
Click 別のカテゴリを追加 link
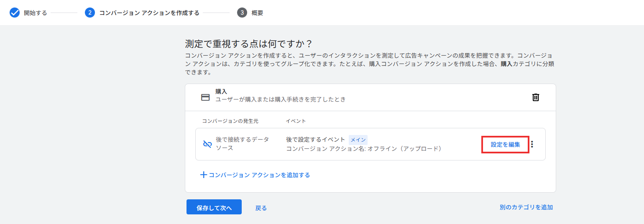click(x=526, y=207)
